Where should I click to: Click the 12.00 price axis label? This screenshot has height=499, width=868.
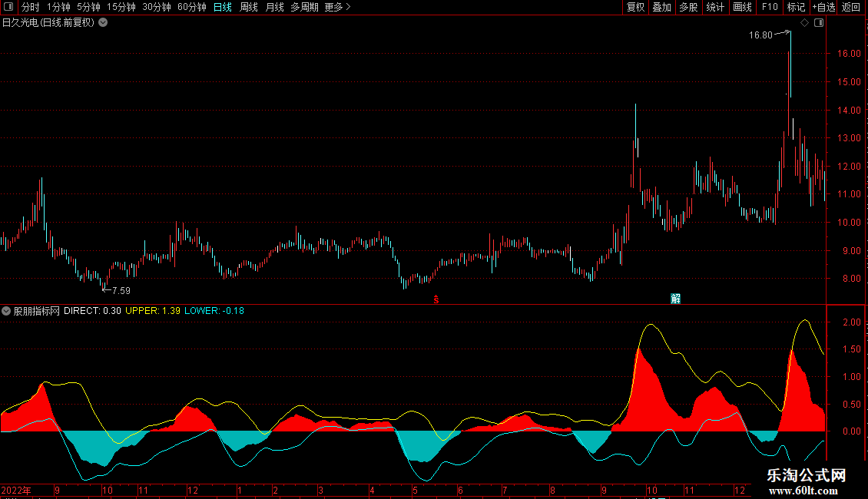coord(849,166)
